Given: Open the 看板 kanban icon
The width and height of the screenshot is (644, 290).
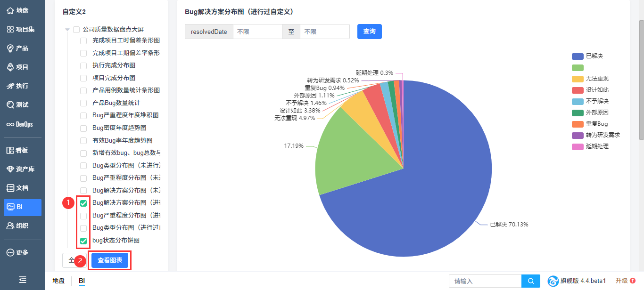Looking at the screenshot, I should click(10, 150).
